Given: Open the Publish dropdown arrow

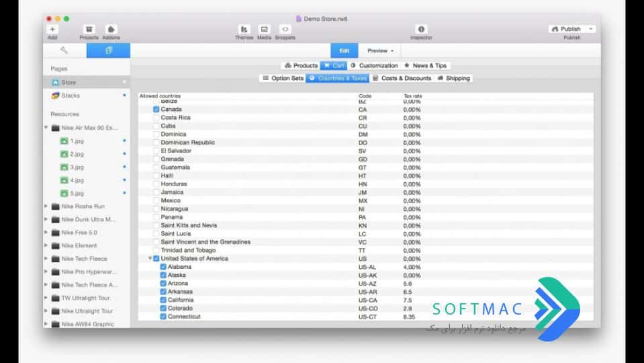Looking at the screenshot, I should point(591,29).
